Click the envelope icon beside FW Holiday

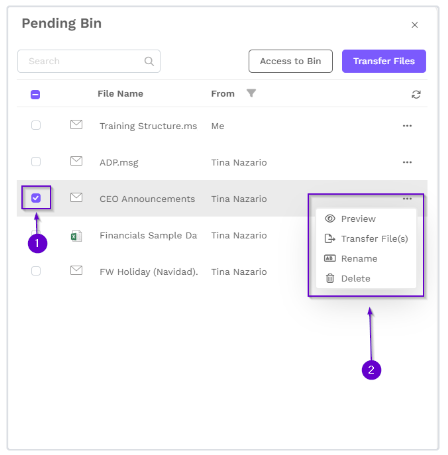(x=76, y=270)
